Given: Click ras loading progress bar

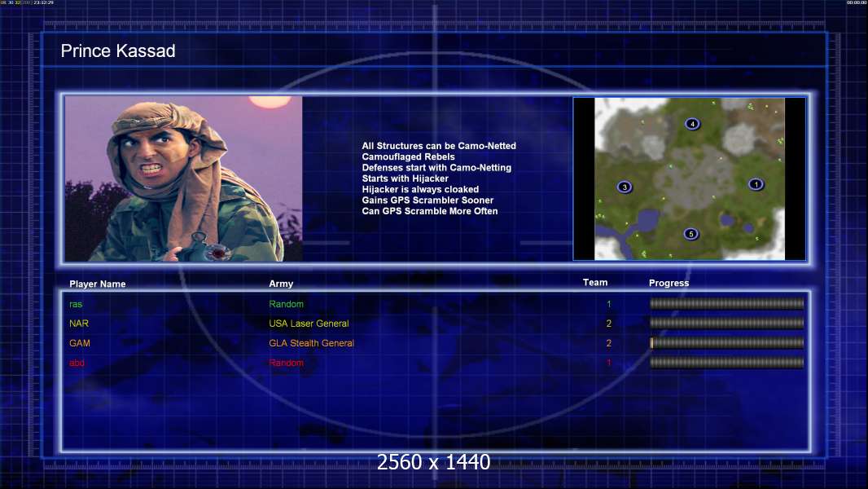Looking at the screenshot, I should click(726, 303).
